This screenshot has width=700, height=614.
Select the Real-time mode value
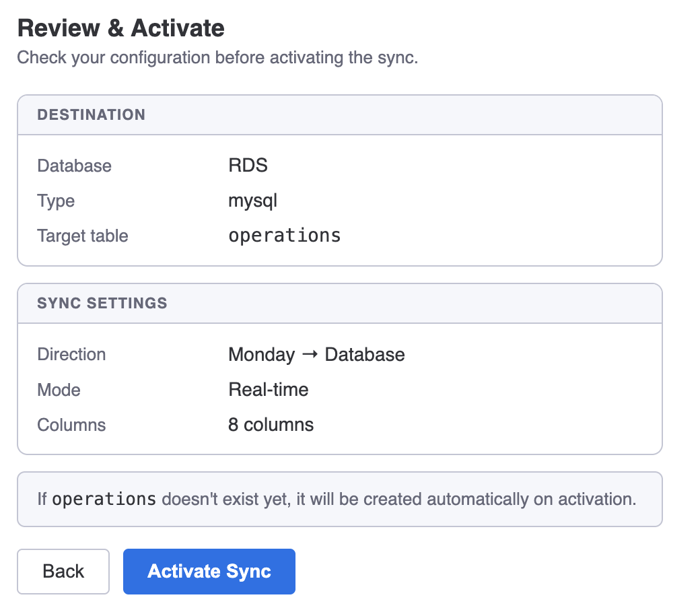tap(269, 389)
